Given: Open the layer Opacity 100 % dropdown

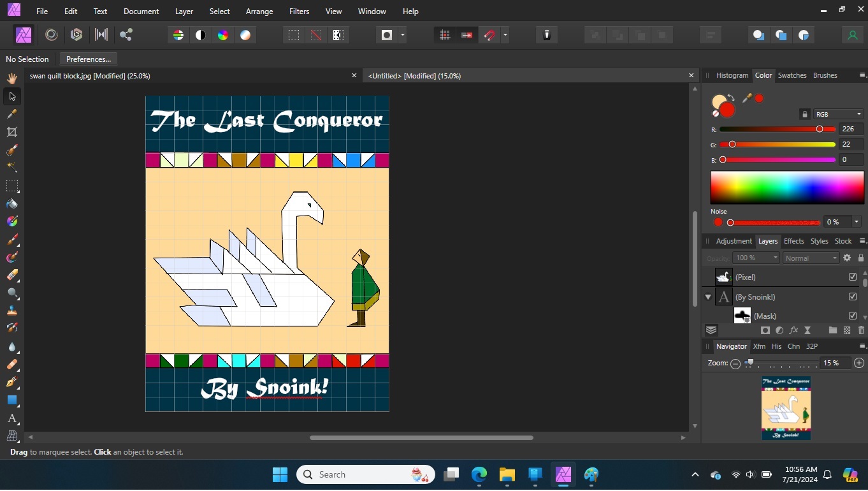Looking at the screenshot, I should tap(756, 258).
